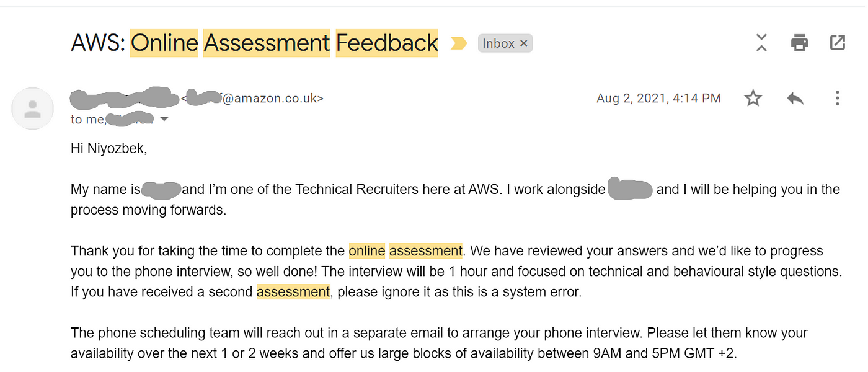Click the yellow importance marker
Viewport: 868px width, 372px height.
[x=459, y=43]
